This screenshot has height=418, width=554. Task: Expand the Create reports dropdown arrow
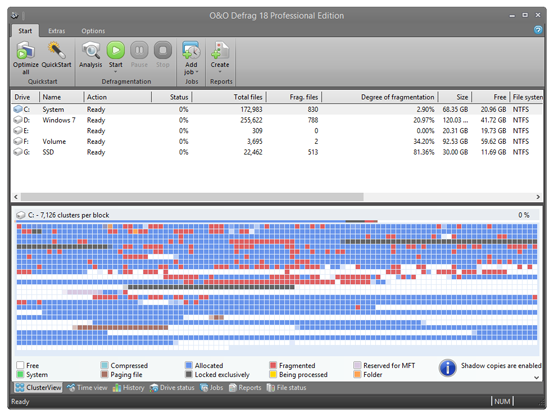[x=220, y=72]
